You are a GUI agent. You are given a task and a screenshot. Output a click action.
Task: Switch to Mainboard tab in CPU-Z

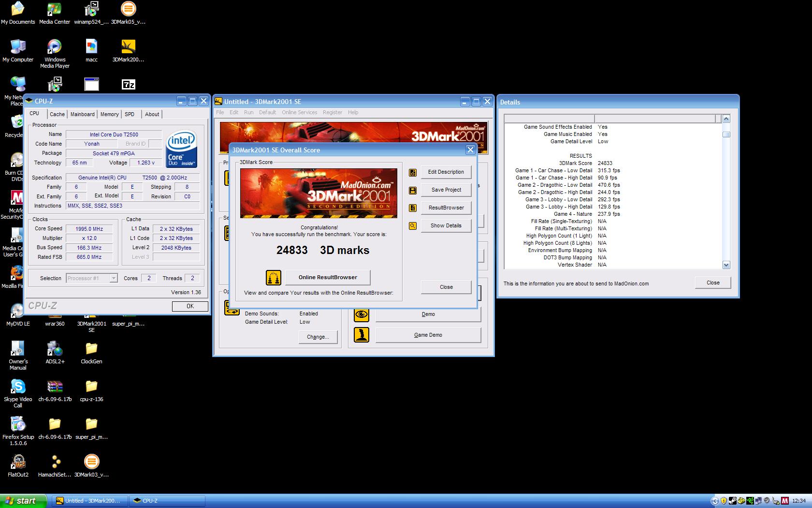point(83,114)
